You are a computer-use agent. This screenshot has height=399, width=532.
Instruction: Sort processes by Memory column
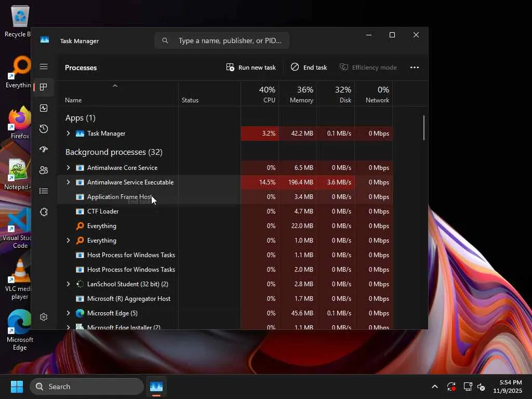pyautogui.click(x=299, y=94)
